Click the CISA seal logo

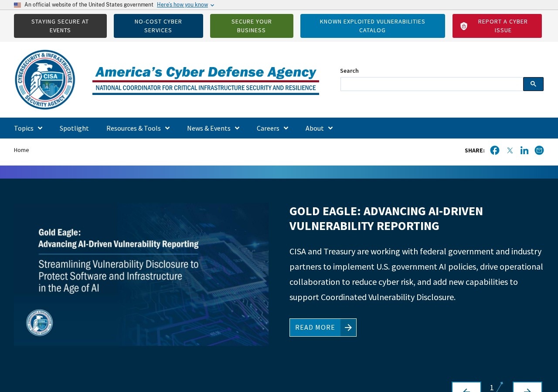[x=45, y=80]
